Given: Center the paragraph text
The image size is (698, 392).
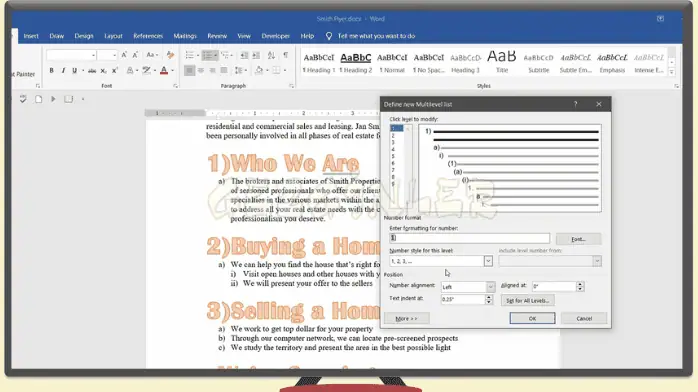Looking at the screenshot, I should [201, 70].
